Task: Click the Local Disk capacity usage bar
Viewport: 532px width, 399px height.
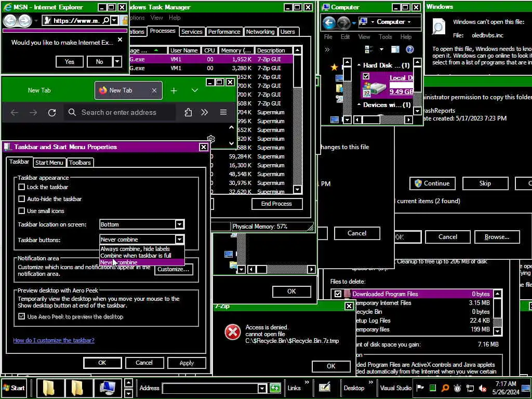Action: [401, 85]
